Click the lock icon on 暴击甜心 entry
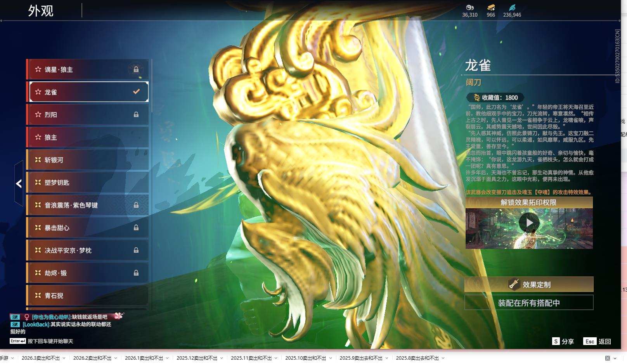Screen dimensions: 627x364 pyautogui.click(x=137, y=228)
